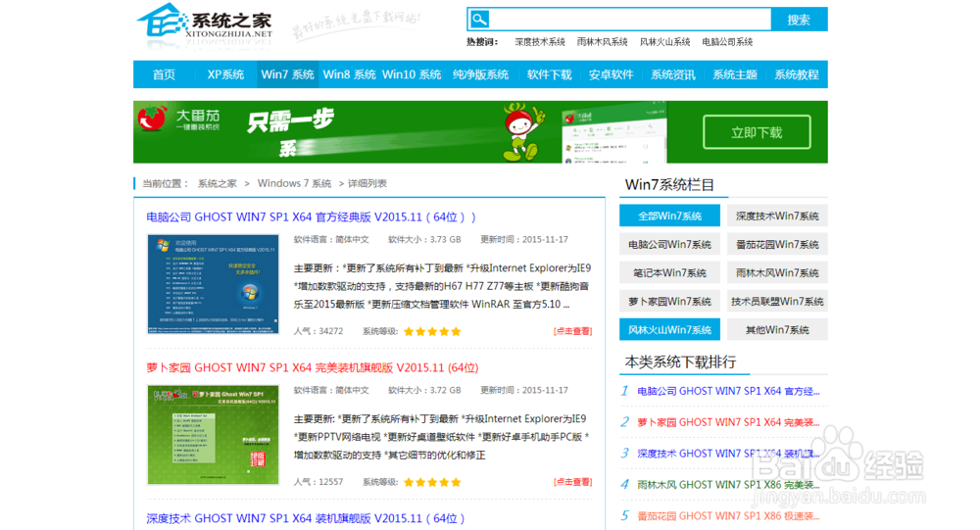Select 全部Win7系统 category button
980x530 pixels.
point(669,216)
